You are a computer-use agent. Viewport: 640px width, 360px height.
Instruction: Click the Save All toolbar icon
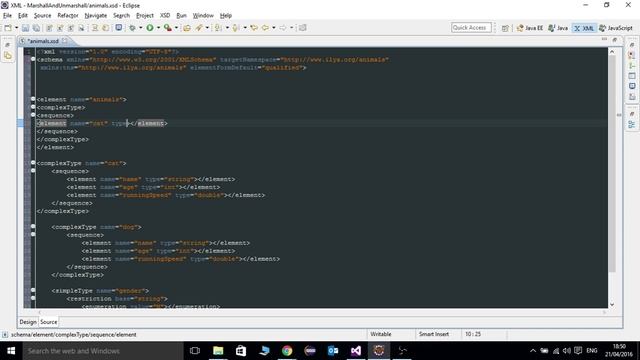(36, 28)
